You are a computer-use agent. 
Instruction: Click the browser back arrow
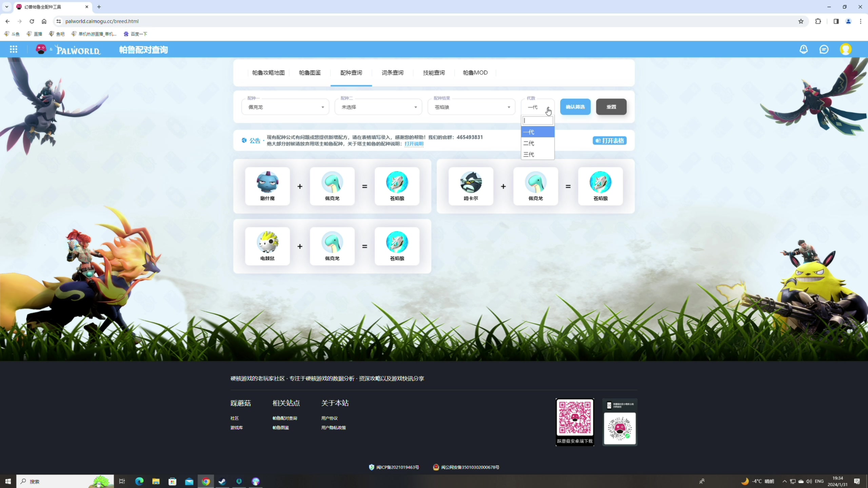pos(7,21)
